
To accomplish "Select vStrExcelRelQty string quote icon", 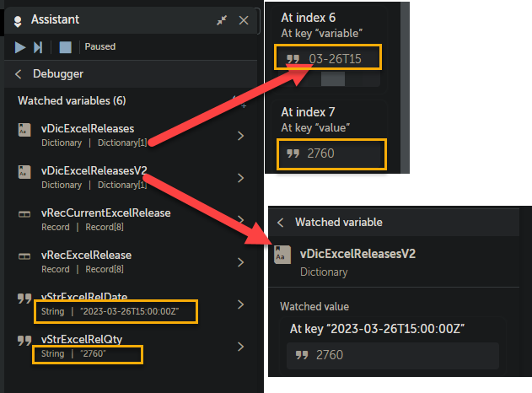I will pos(24,341).
